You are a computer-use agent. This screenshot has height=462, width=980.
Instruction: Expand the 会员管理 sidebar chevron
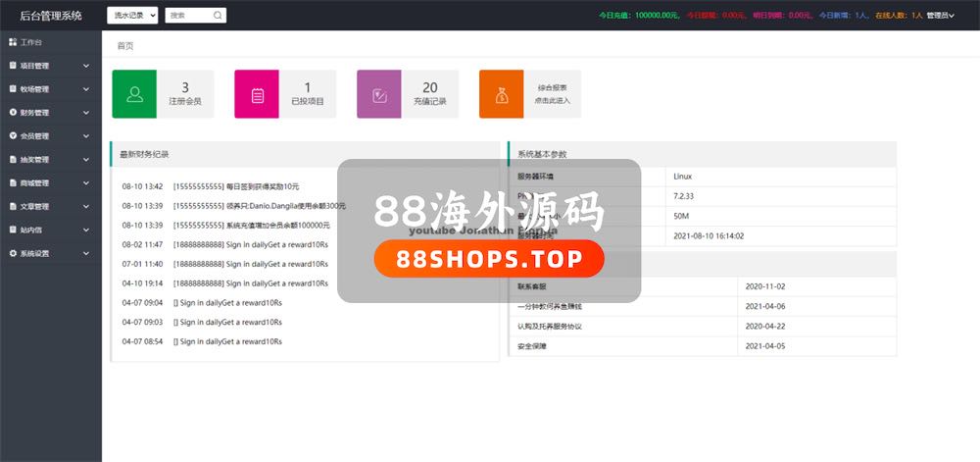(x=86, y=136)
